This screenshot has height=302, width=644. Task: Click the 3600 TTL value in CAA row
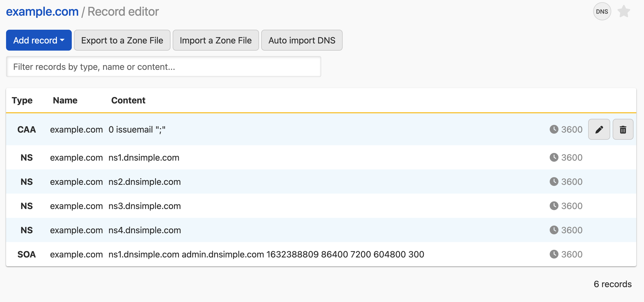(x=572, y=129)
